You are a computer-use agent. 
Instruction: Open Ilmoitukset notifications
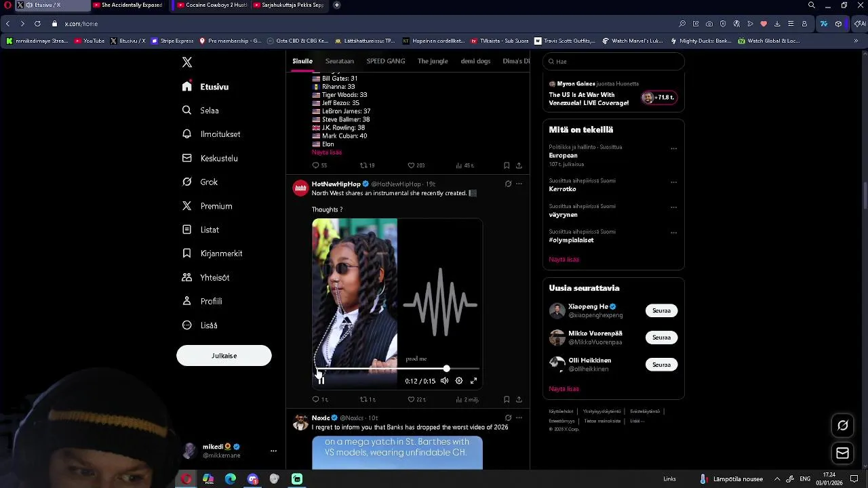click(x=212, y=134)
